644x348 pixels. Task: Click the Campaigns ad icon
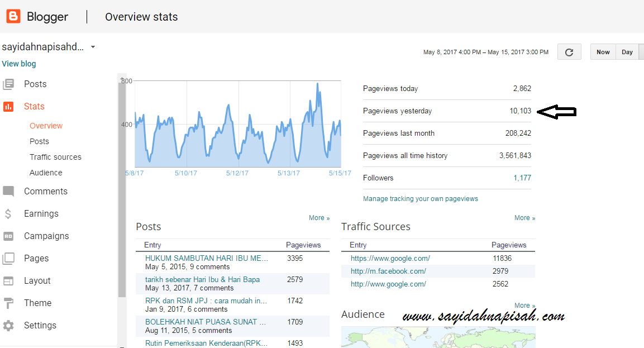point(8,236)
